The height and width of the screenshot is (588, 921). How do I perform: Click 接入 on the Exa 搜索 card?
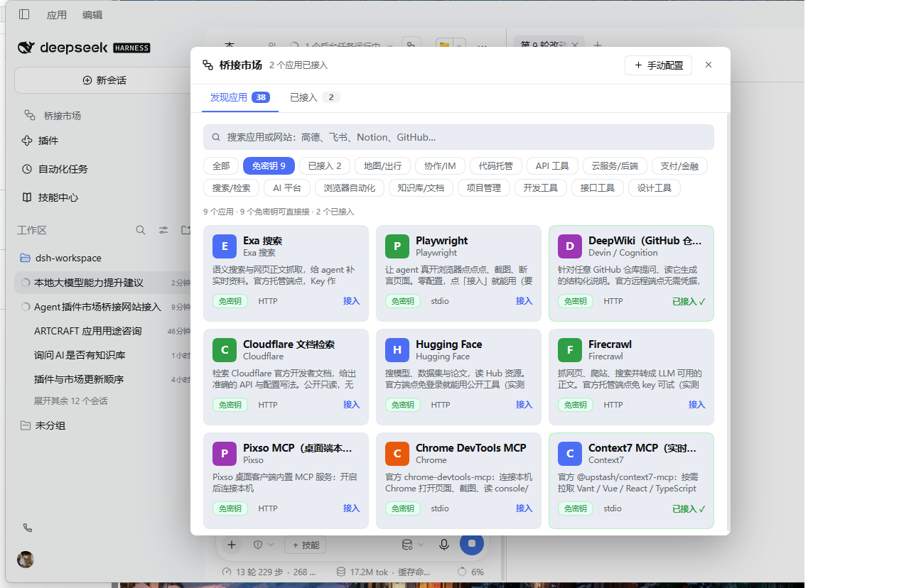click(x=351, y=301)
